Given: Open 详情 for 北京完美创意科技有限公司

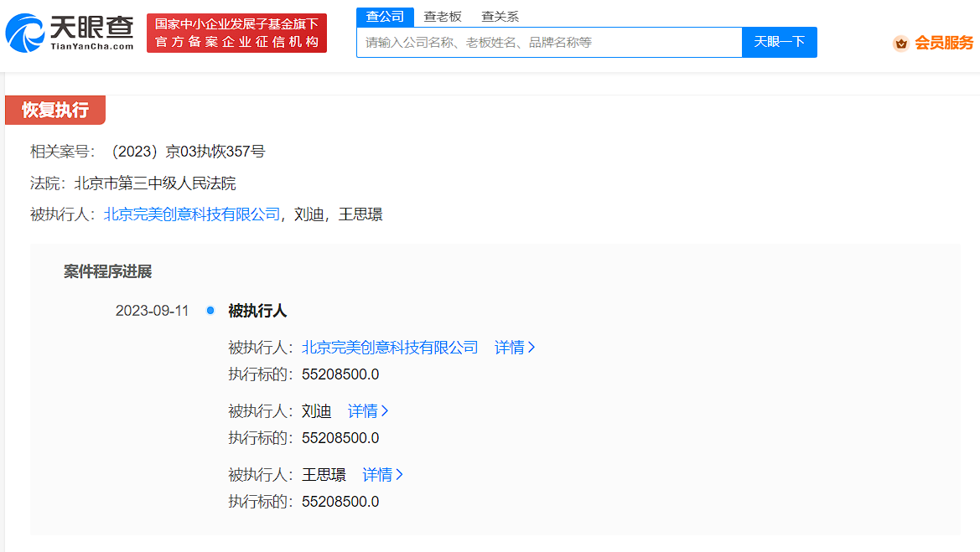Looking at the screenshot, I should 515,347.
